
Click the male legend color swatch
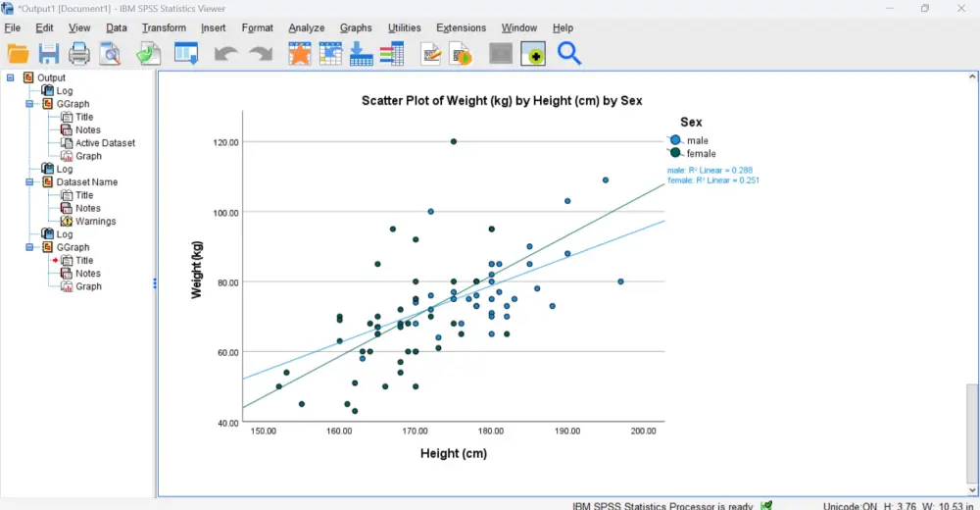pos(675,140)
